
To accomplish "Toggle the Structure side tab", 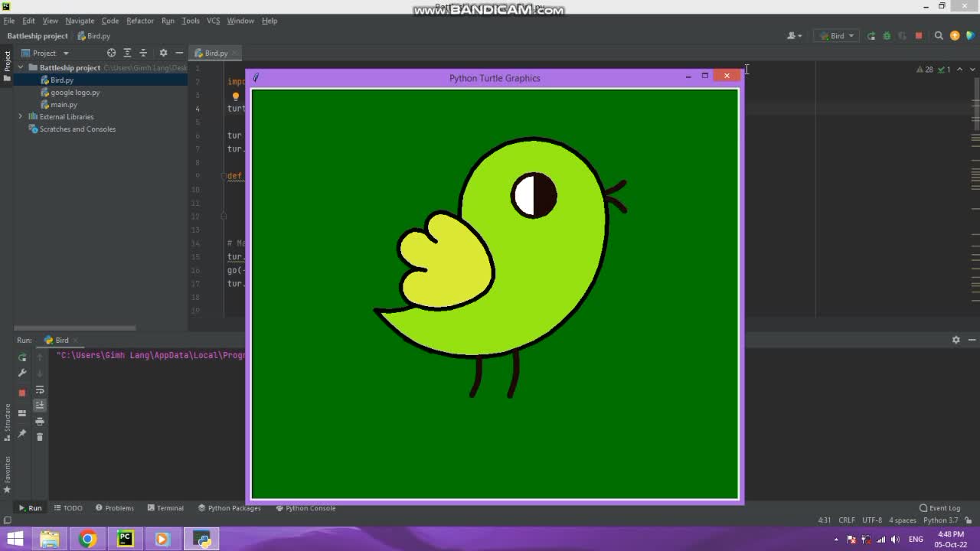I will [7, 423].
